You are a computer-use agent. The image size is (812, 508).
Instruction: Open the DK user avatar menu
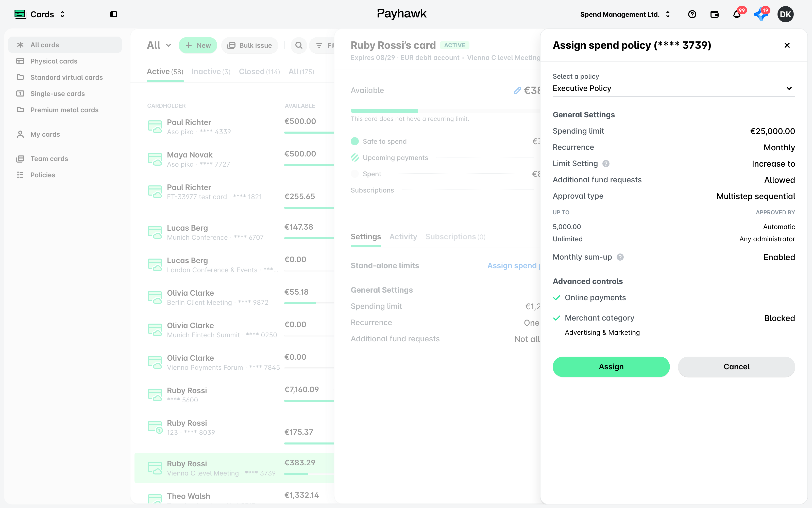(785, 14)
